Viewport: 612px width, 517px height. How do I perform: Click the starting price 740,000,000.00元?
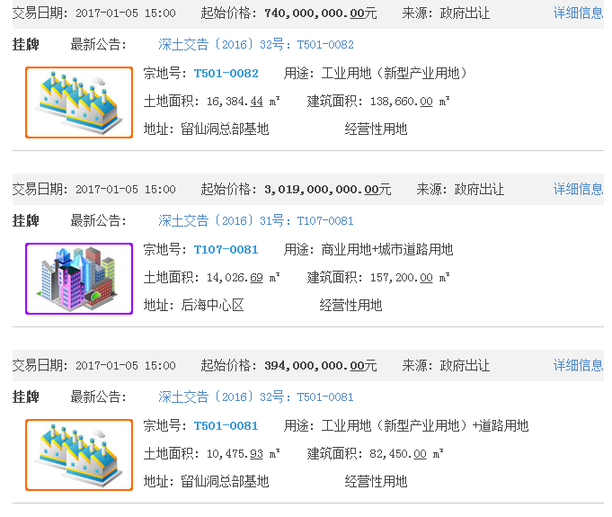(321, 14)
